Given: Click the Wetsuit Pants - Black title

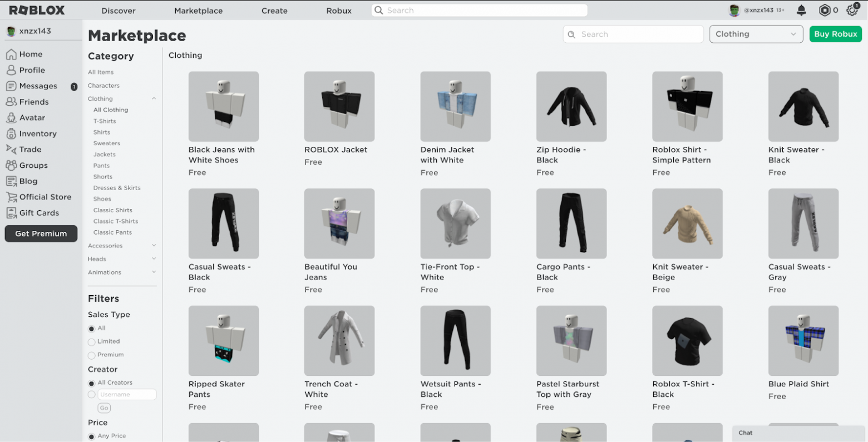Looking at the screenshot, I should [x=451, y=389].
